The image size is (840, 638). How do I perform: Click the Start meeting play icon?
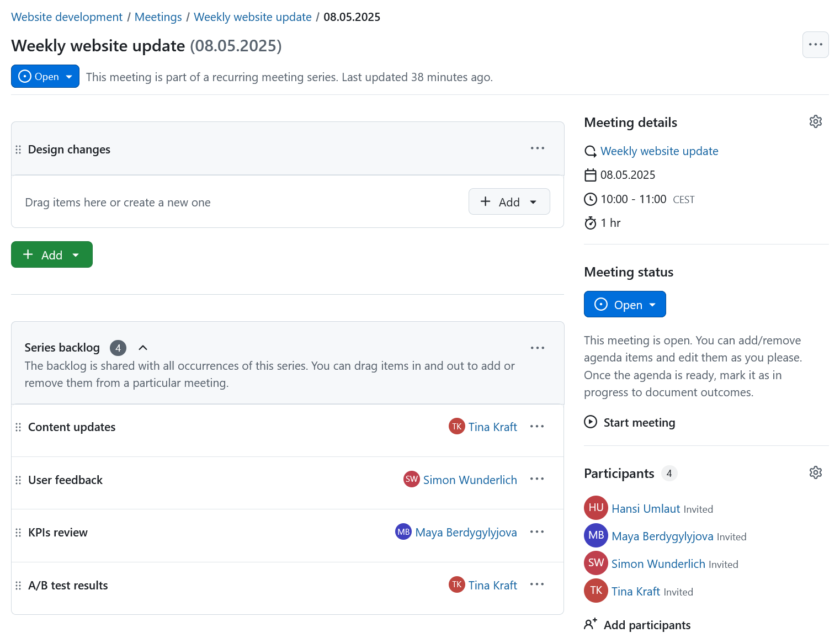591,422
